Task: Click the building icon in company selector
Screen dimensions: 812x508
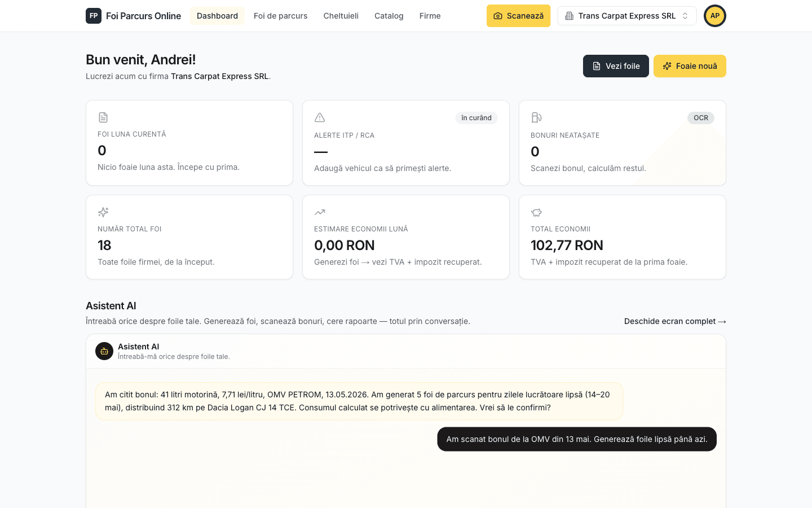Action: point(569,16)
